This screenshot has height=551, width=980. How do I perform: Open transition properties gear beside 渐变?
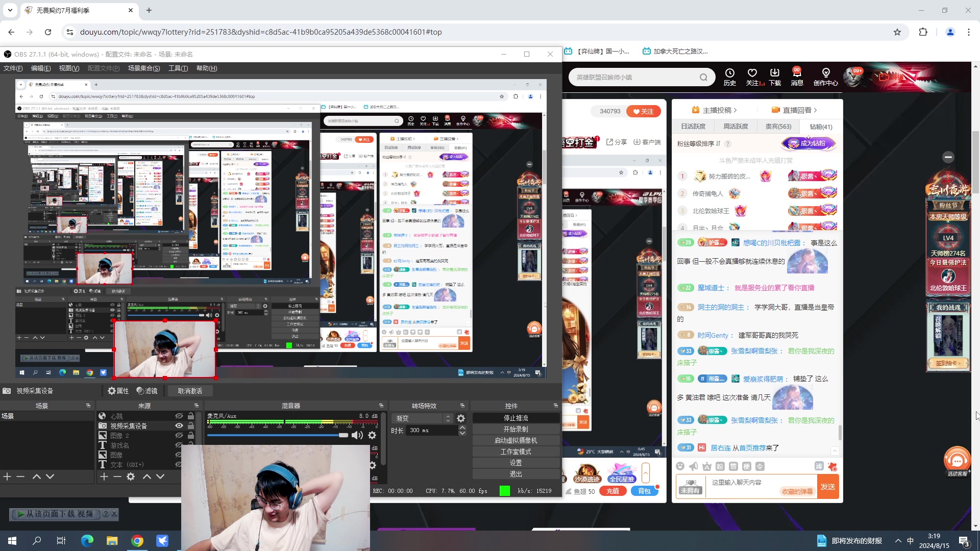point(461,418)
